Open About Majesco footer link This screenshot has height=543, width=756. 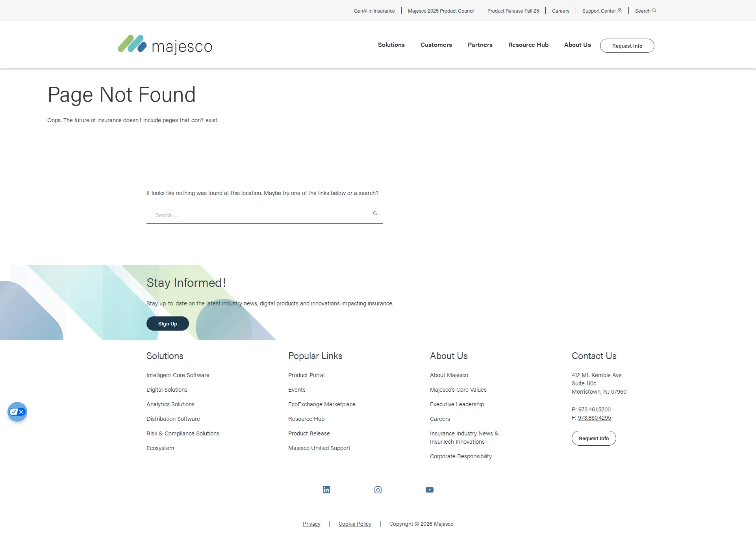click(x=449, y=375)
